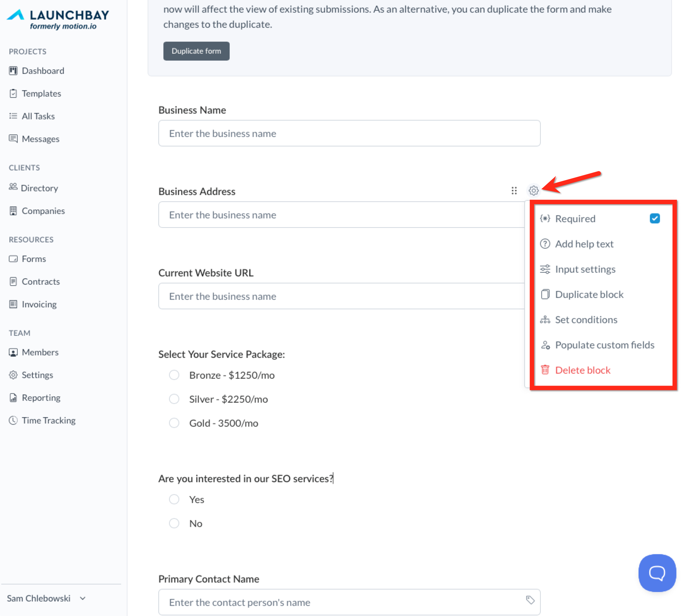
Task: Click the Business Name input field
Action: click(349, 133)
